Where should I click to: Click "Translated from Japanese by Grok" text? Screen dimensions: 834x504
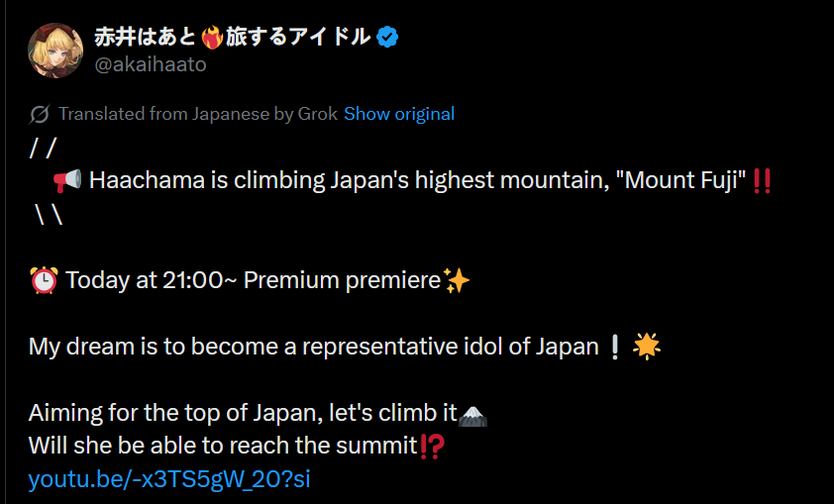198,114
